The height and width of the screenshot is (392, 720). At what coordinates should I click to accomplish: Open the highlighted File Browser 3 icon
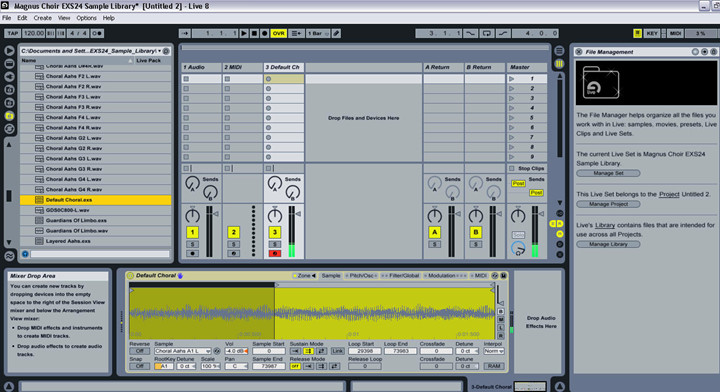tap(9, 116)
